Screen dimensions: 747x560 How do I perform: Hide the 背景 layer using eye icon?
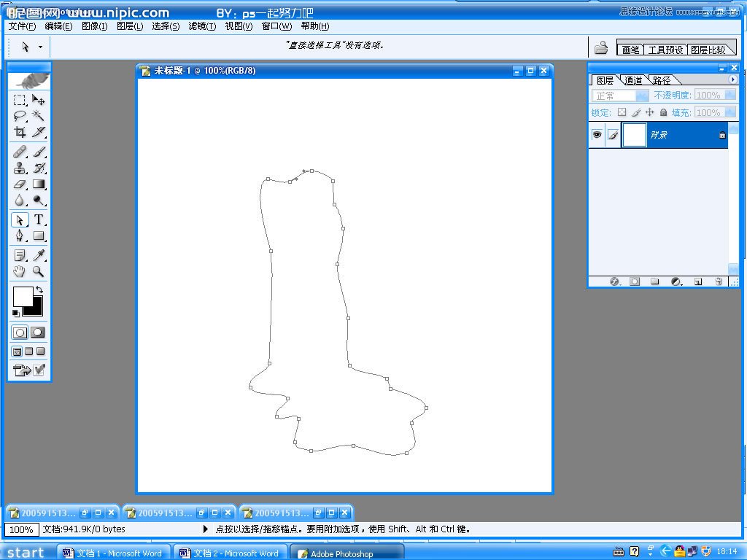pos(597,135)
